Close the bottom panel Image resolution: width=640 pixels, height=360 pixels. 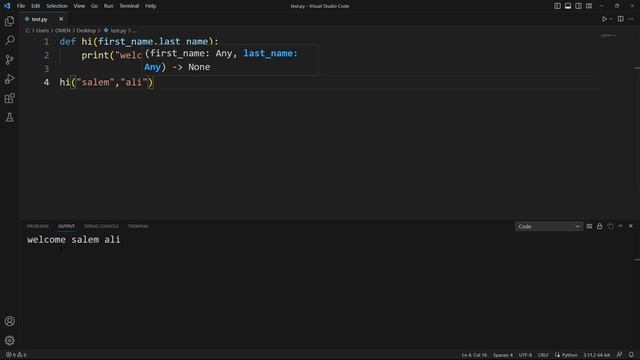(x=631, y=226)
